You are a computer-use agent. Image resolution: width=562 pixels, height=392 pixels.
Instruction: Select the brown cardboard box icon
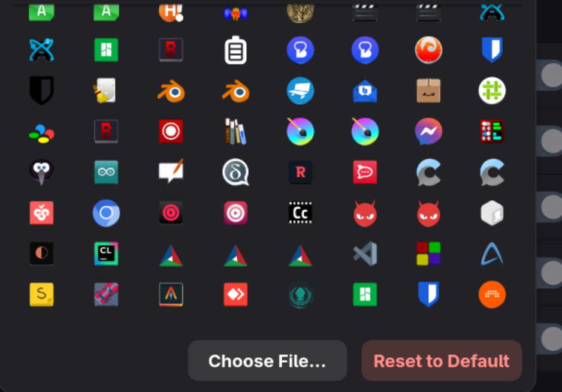[x=428, y=91]
